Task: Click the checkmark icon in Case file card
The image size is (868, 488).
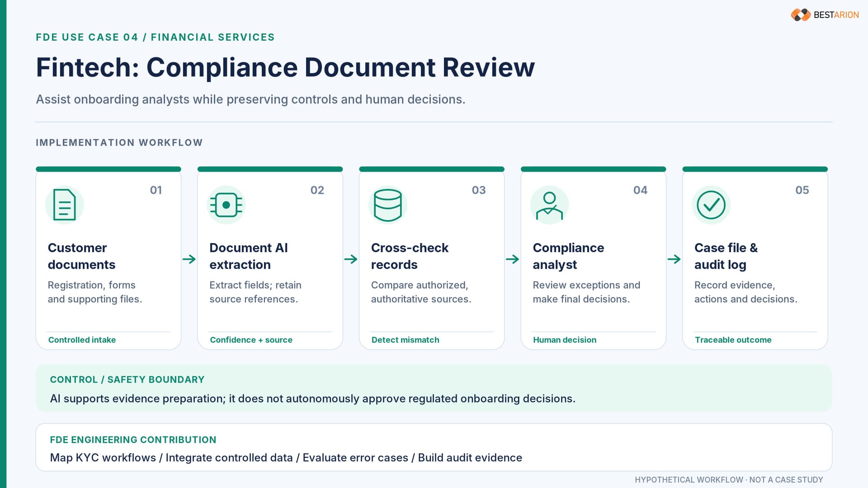Action: 711,205
